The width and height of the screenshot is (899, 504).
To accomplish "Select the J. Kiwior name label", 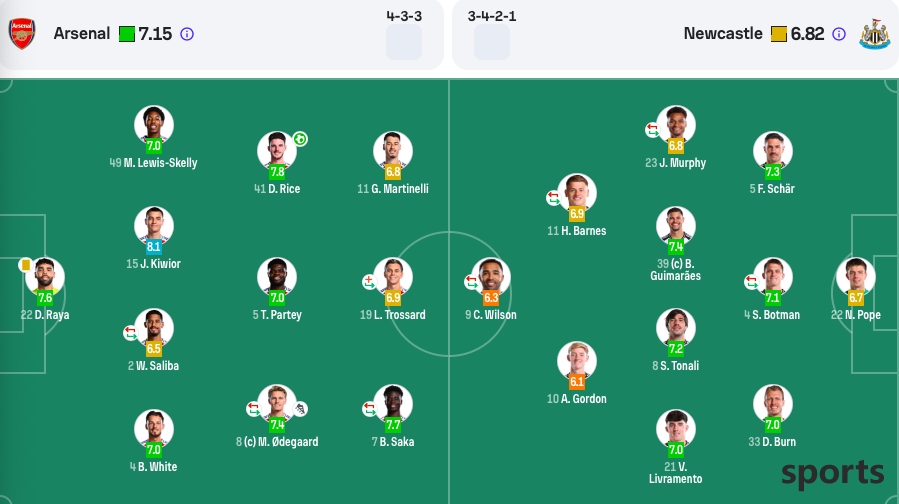I will coord(153,264).
